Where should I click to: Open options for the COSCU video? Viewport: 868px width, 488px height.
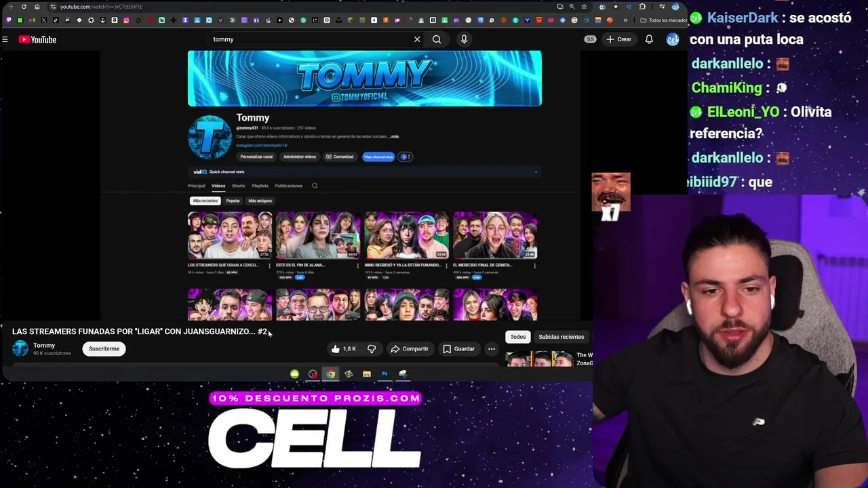[269, 266]
